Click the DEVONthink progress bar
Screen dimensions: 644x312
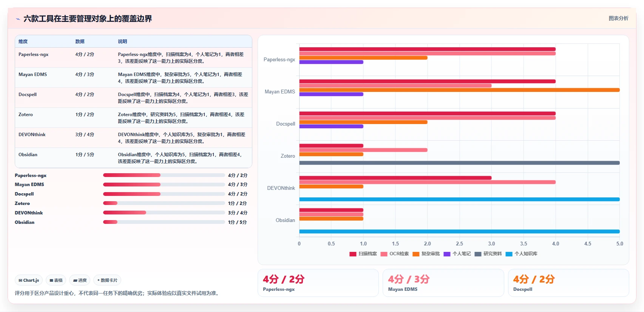coord(164,213)
